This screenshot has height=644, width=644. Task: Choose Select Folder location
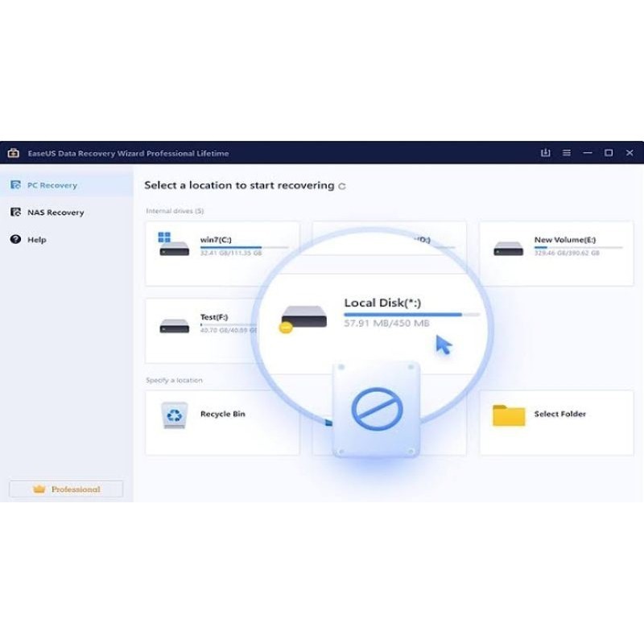(x=556, y=423)
